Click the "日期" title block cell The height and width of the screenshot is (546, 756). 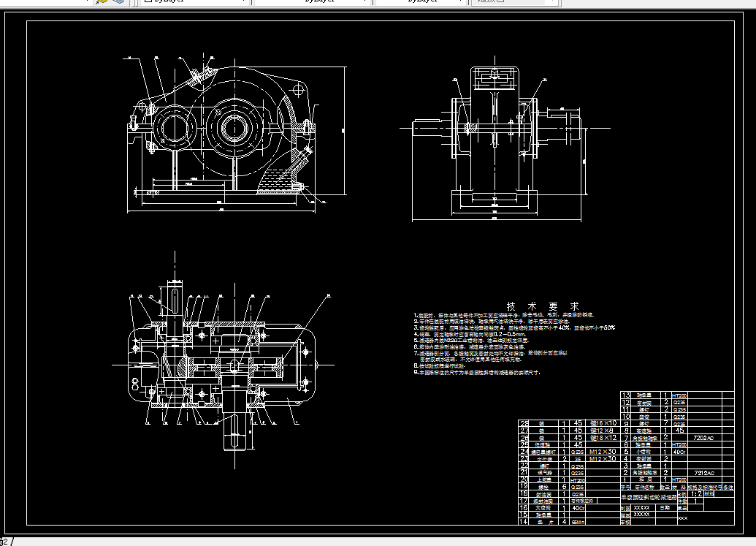click(665, 508)
